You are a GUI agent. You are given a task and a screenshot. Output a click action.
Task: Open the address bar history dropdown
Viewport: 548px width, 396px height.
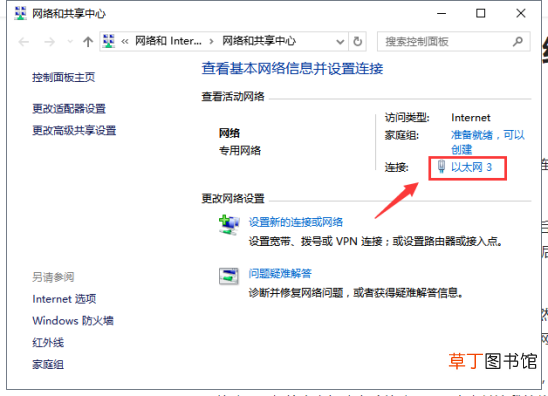340,42
